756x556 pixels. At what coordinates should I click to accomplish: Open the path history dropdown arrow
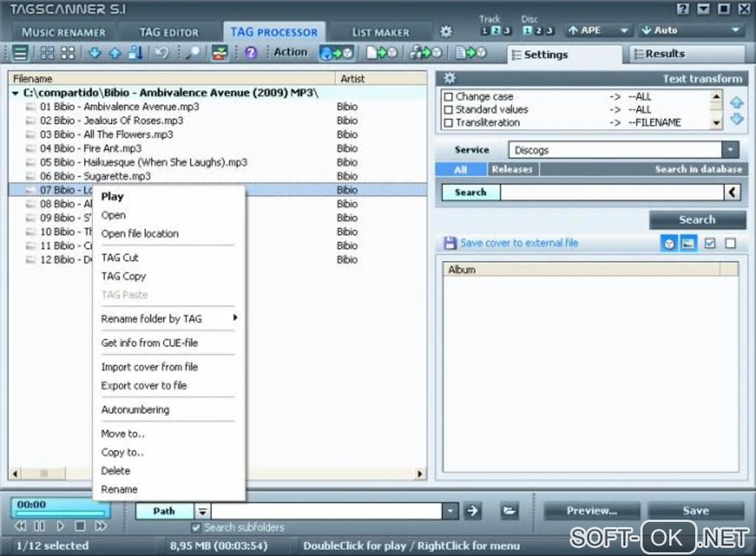click(x=449, y=511)
